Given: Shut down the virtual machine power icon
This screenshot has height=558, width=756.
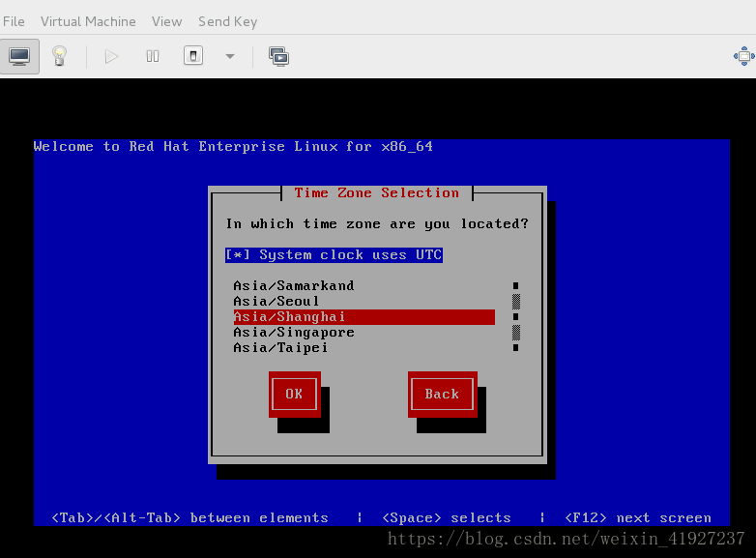Looking at the screenshot, I should click(x=193, y=56).
